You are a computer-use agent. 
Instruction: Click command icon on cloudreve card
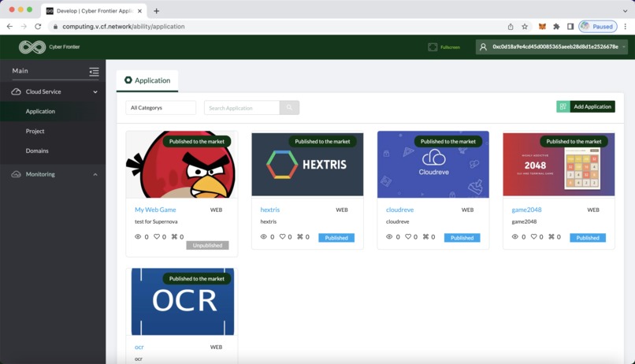click(425, 236)
